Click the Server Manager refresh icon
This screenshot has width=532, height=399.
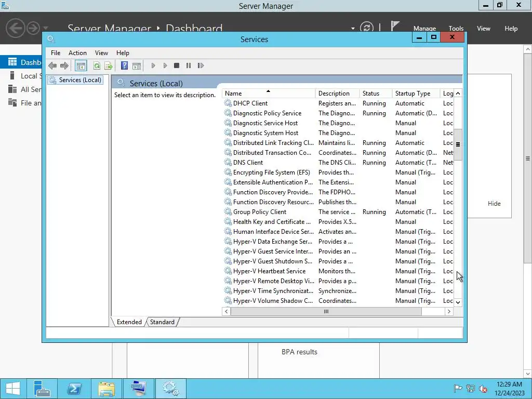366,28
